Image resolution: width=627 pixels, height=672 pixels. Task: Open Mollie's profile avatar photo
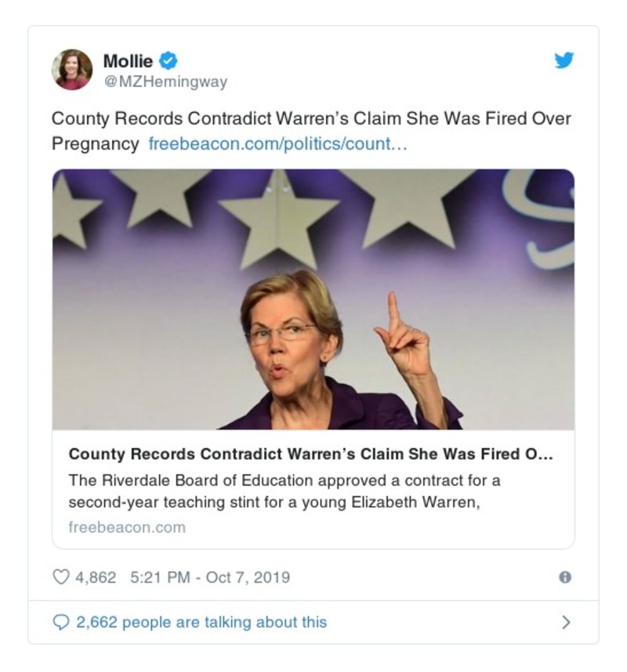click(x=71, y=69)
